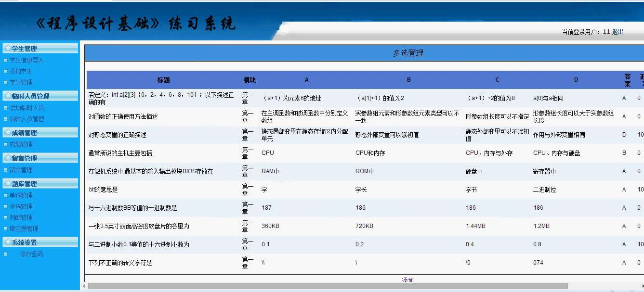
Task: Open the 填空题管理 menu item
Action: point(23,228)
